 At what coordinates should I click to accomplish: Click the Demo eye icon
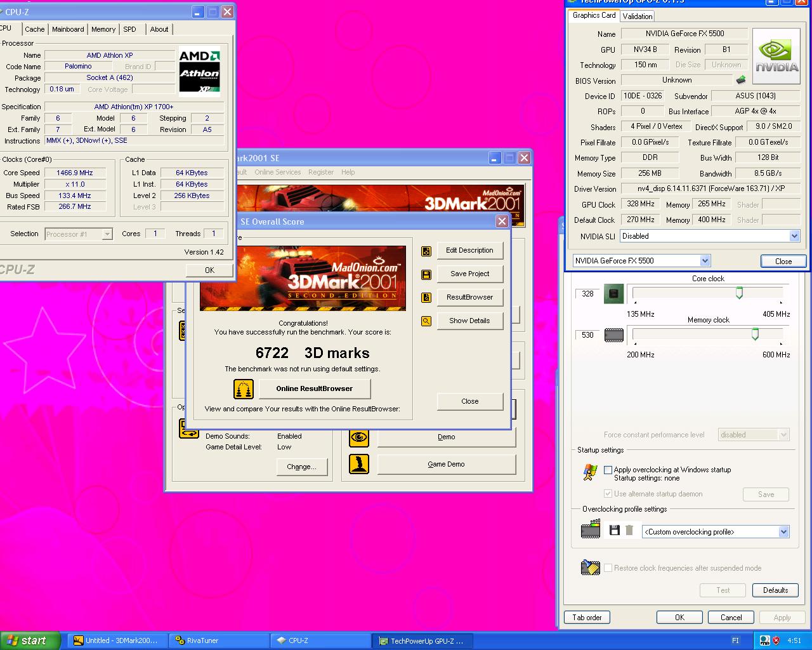coord(359,437)
